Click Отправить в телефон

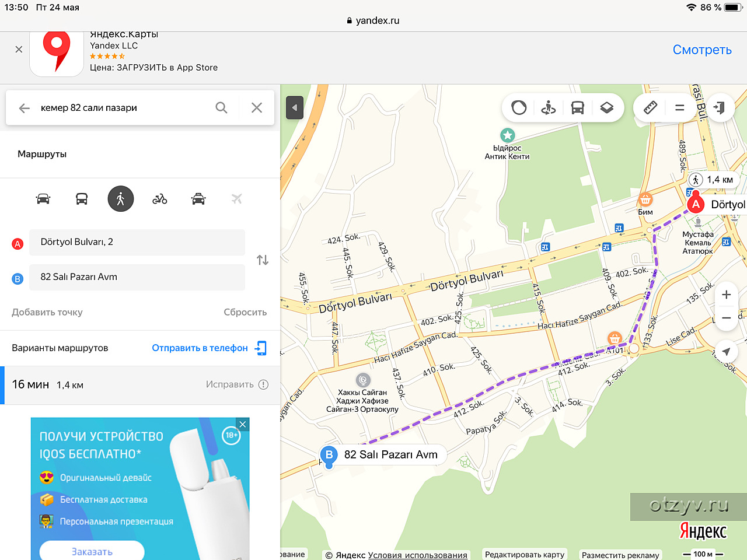click(209, 348)
